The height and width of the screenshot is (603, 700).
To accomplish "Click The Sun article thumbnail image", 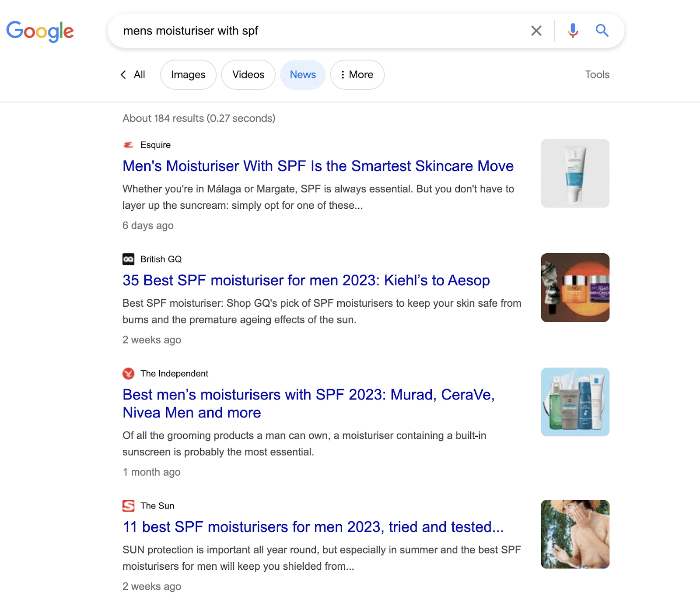I will tap(575, 535).
